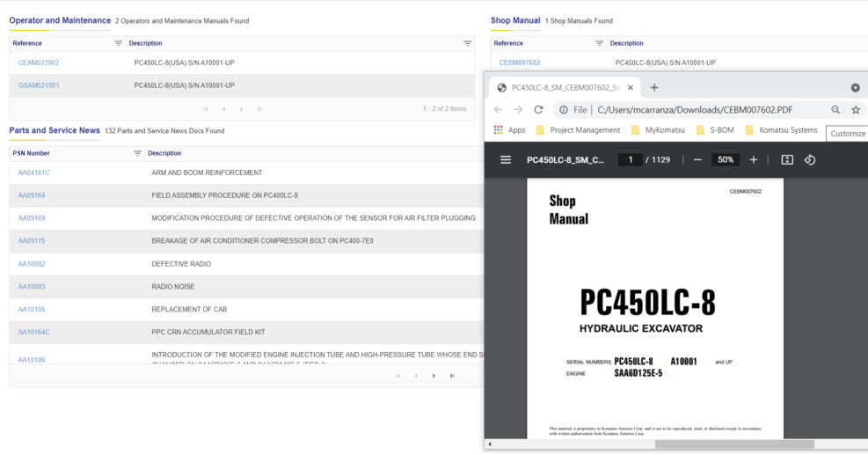Screen dimensions: 868x455
Task: Click the zoom magnifier icon in address bar
Action: click(x=835, y=110)
